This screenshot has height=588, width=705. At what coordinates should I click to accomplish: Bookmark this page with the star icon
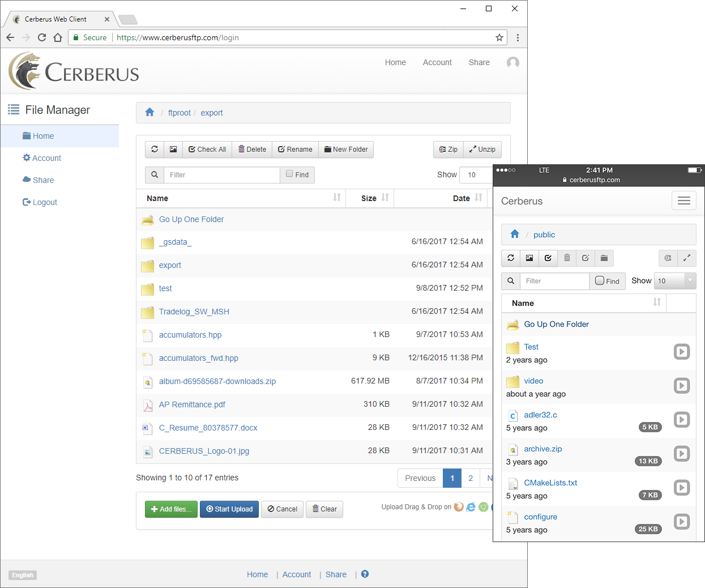[499, 37]
